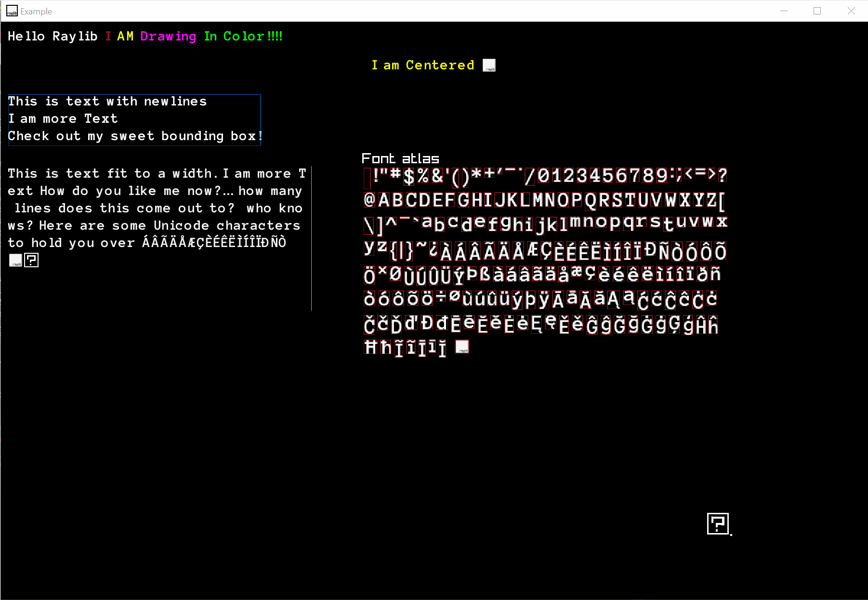Click the yellow 'AM' text
Image resolution: width=868 pixels, height=600 pixels.
point(125,36)
